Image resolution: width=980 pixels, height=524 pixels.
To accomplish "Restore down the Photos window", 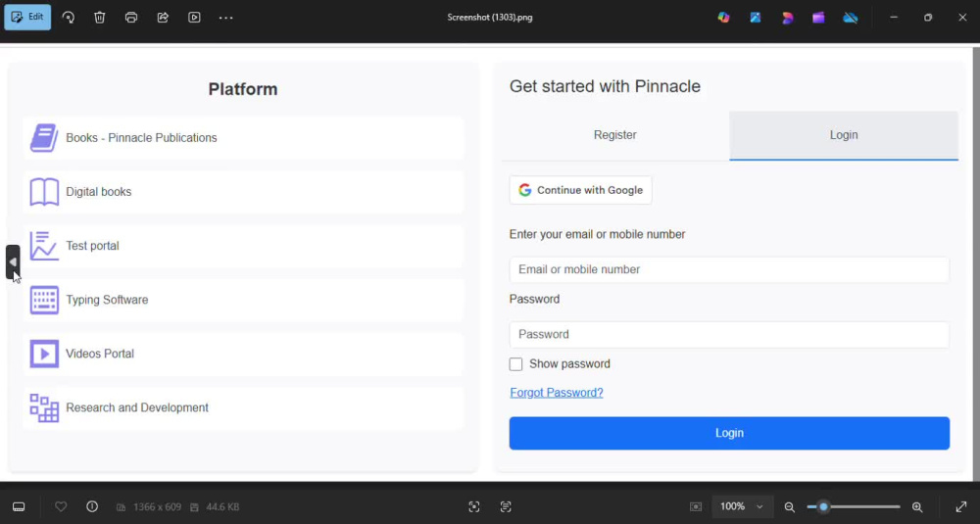I will click(x=928, y=18).
